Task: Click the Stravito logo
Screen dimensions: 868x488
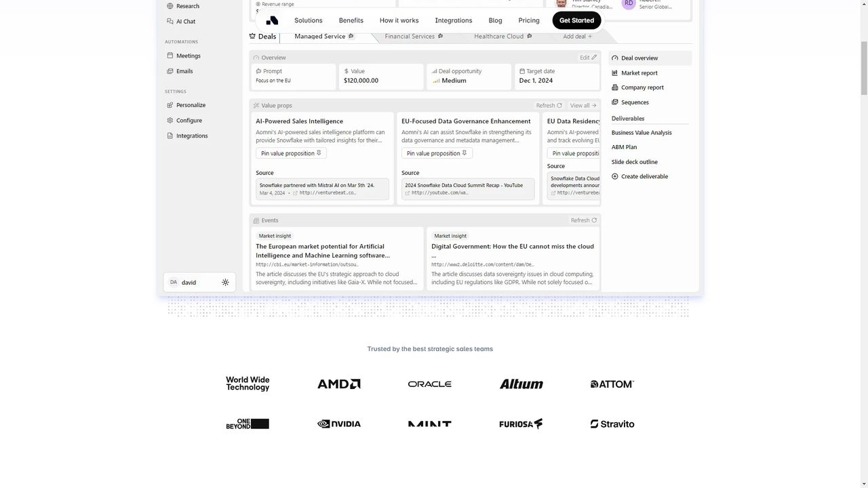Action: [612, 424]
